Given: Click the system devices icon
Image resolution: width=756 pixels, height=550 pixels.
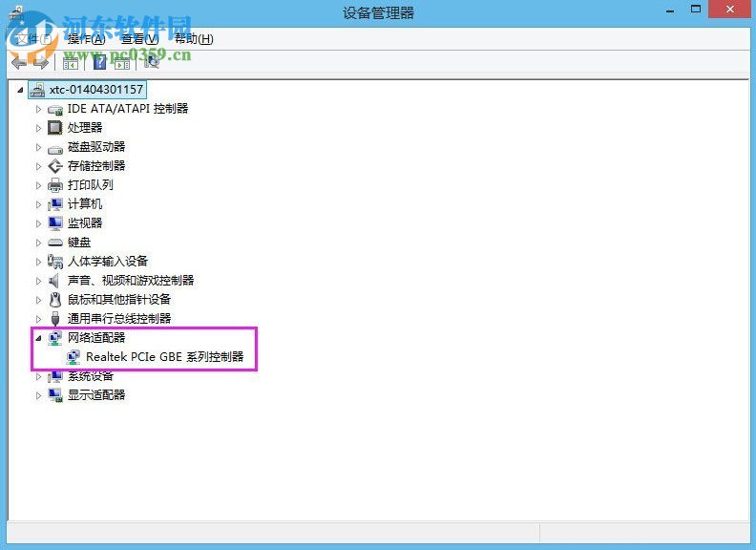Looking at the screenshot, I should click(55, 376).
